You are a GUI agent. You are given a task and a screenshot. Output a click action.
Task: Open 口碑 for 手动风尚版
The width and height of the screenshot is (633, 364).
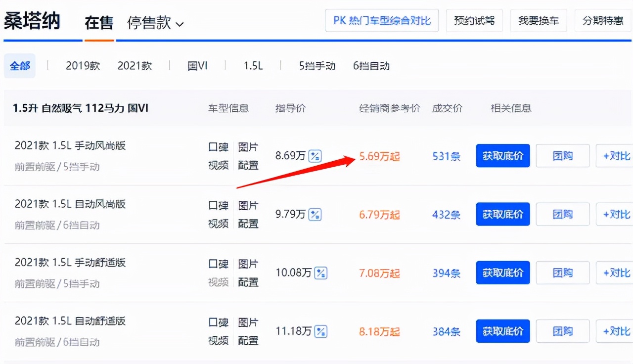tap(219, 147)
